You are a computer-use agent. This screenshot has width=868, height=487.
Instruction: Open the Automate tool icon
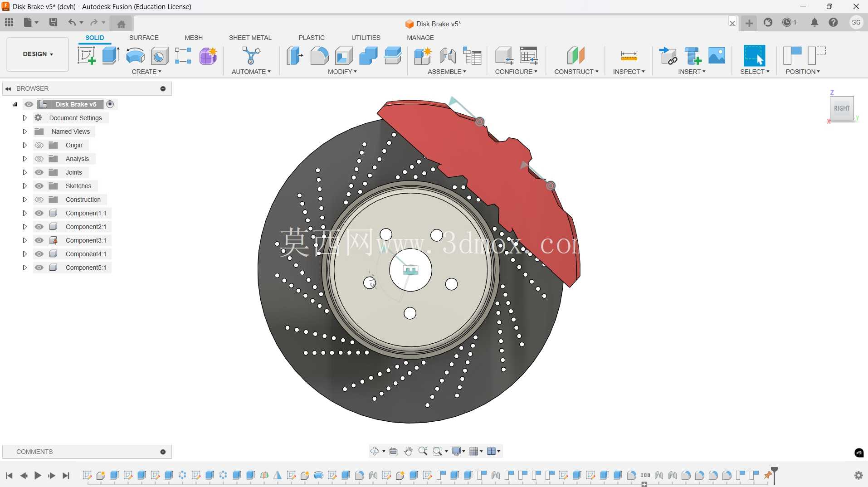(251, 56)
